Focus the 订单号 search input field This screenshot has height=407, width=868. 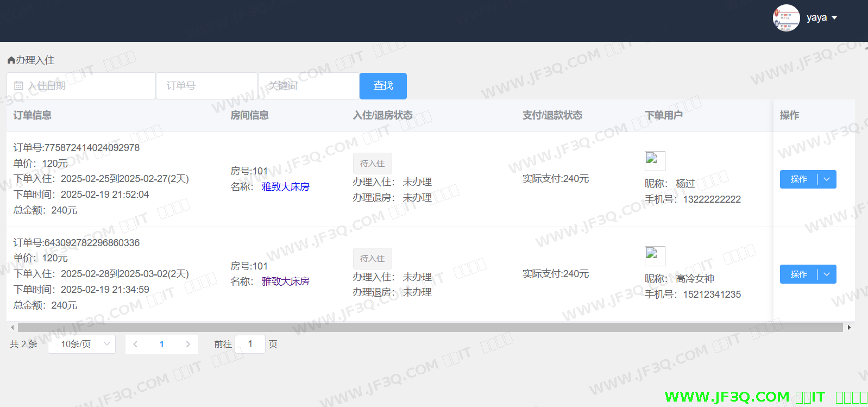point(206,86)
